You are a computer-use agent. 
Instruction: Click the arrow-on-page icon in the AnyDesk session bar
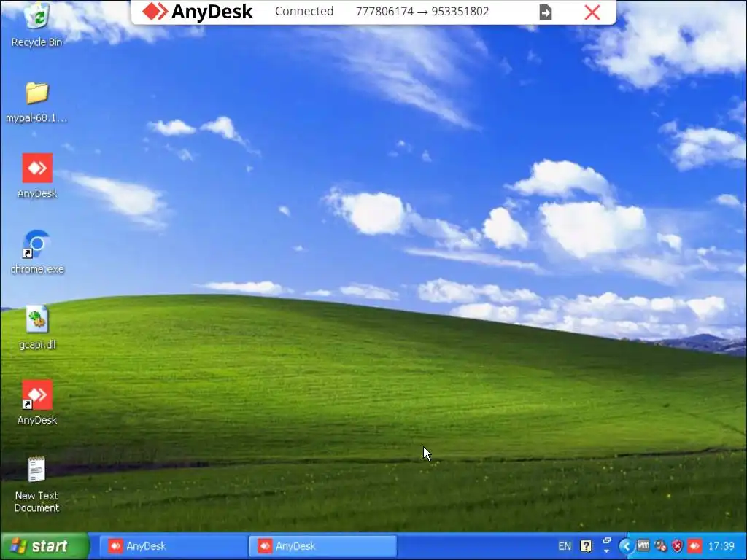[546, 12]
